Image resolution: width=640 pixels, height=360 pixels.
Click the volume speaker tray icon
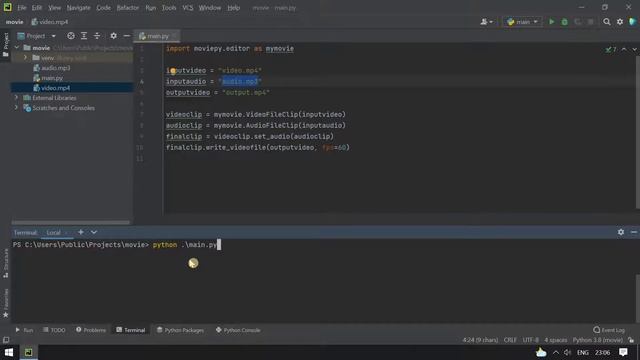click(567, 352)
